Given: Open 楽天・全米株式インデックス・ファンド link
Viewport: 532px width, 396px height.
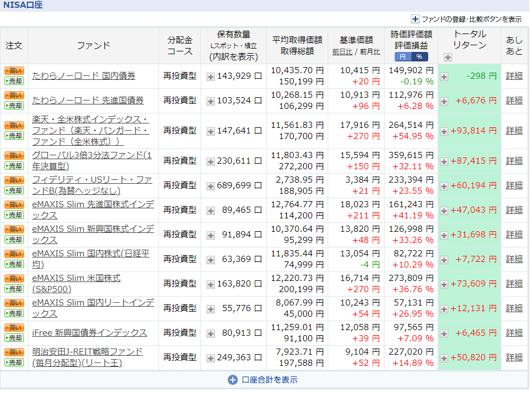Looking at the screenshot, I should (x=90, y=130).
